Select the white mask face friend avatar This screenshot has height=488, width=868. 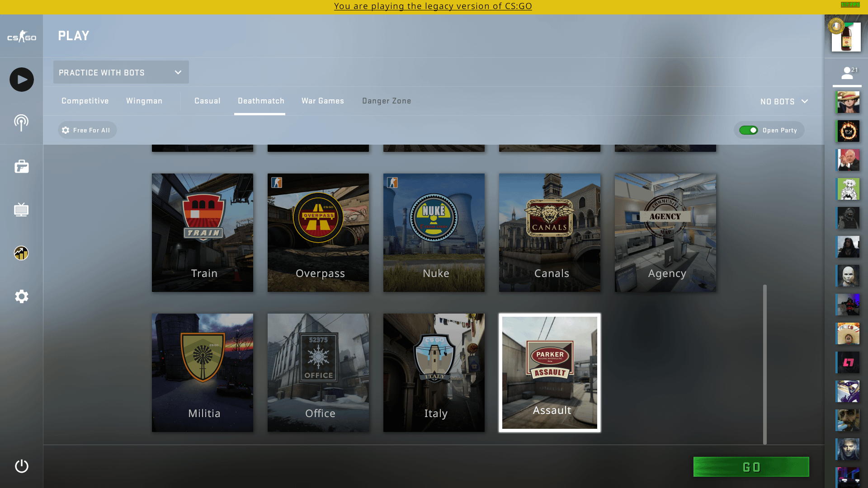click(x=848, y=276)
